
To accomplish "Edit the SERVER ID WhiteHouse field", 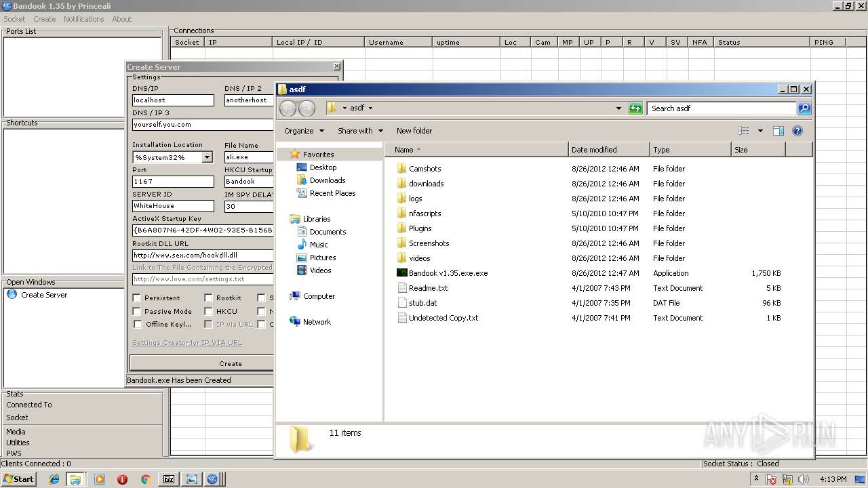I will point(173,206).
